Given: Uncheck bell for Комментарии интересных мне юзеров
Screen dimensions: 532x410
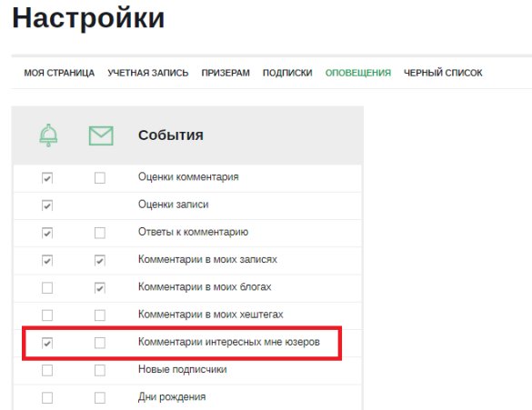Looking at the screenshot, I should pyautogui.click(x=47, y=343).
